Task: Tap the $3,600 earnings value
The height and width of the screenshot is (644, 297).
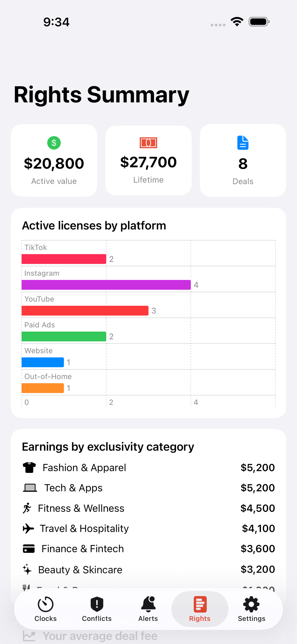Action: [x=258, y=549]
